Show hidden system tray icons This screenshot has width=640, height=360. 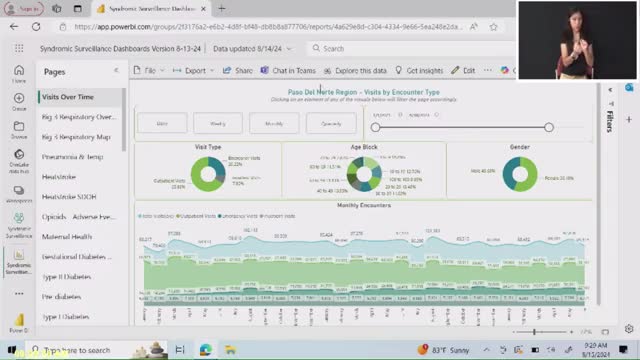pyautogui.click(x=487, y=350)
